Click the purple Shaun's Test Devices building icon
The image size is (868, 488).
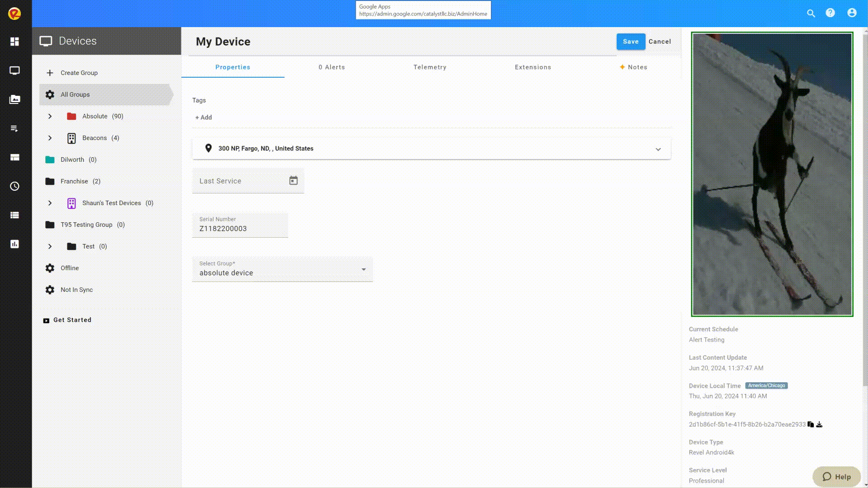click(x=71, y=203)
